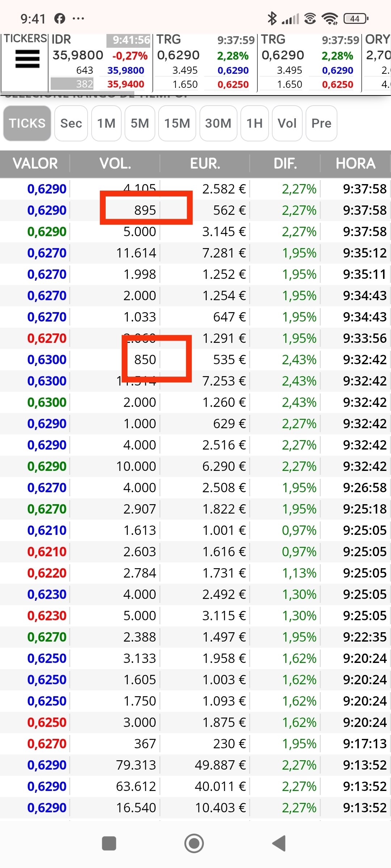Tap the 2.907 volume value
Image resolution: width=391 pixels, height=868 pixels.
click(140, 509)
